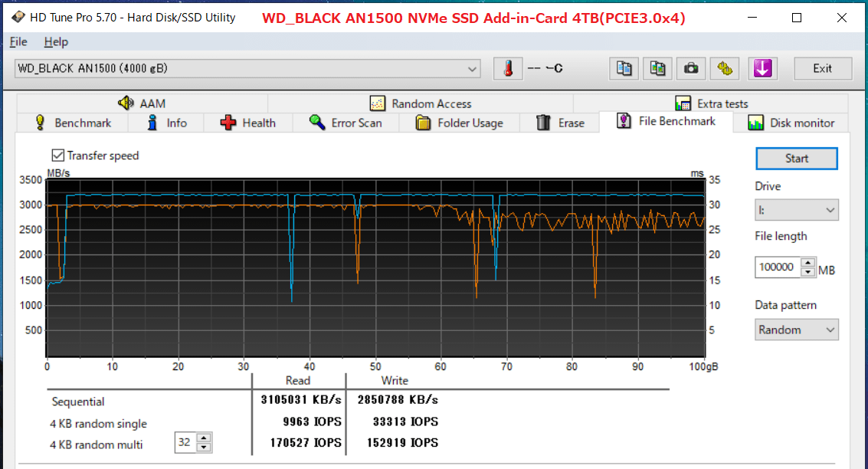Viewport: 868px width, 469px height.
Task: Click the copy text to clipboard icon
Action: pyautogui.click(x=624, y=69)
